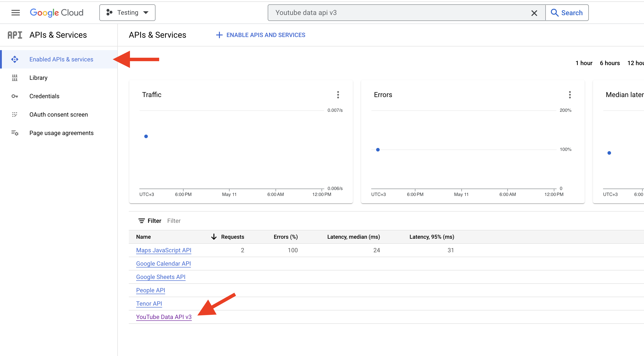Select Enabled APIs & services in sidebar

click(x=59, y=59)
